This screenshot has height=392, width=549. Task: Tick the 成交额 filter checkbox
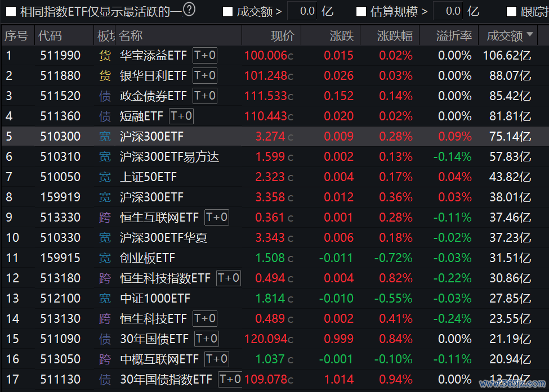[x=227, y=12]
